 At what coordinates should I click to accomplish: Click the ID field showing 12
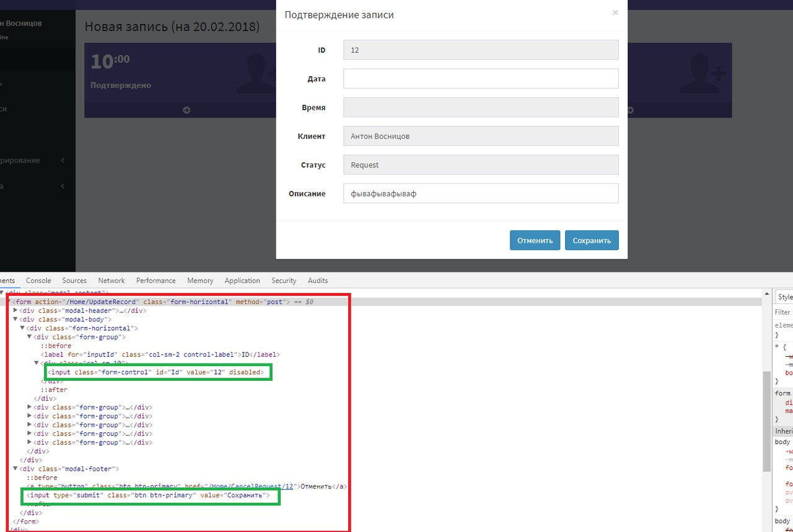pyautogui.click(x=481, y=50)
